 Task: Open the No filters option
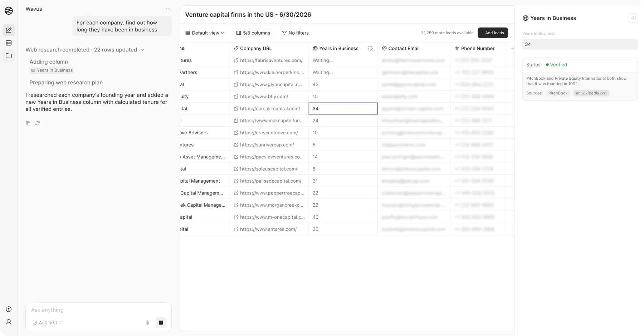pyautogui.click(x=295, y=33)
